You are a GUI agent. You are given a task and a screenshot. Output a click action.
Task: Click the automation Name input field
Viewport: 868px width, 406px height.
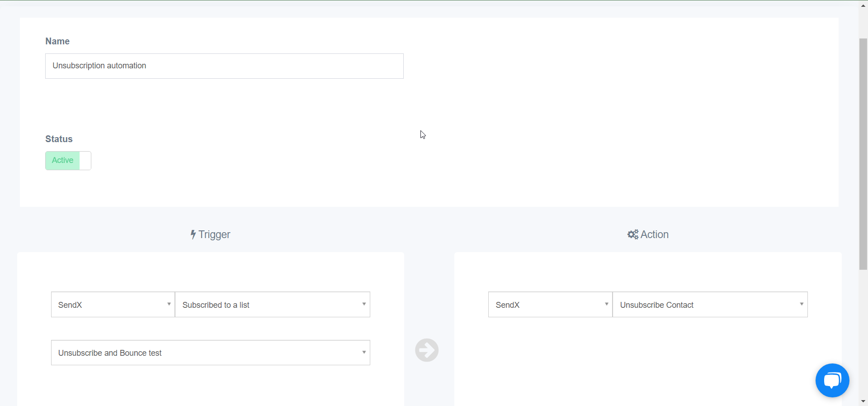coord(224,66)
